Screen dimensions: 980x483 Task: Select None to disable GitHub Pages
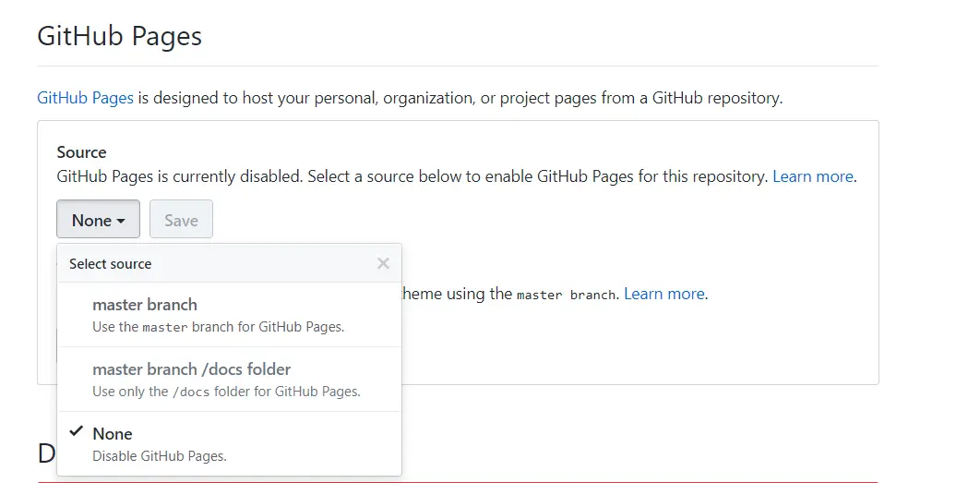[x=230, y=443]
